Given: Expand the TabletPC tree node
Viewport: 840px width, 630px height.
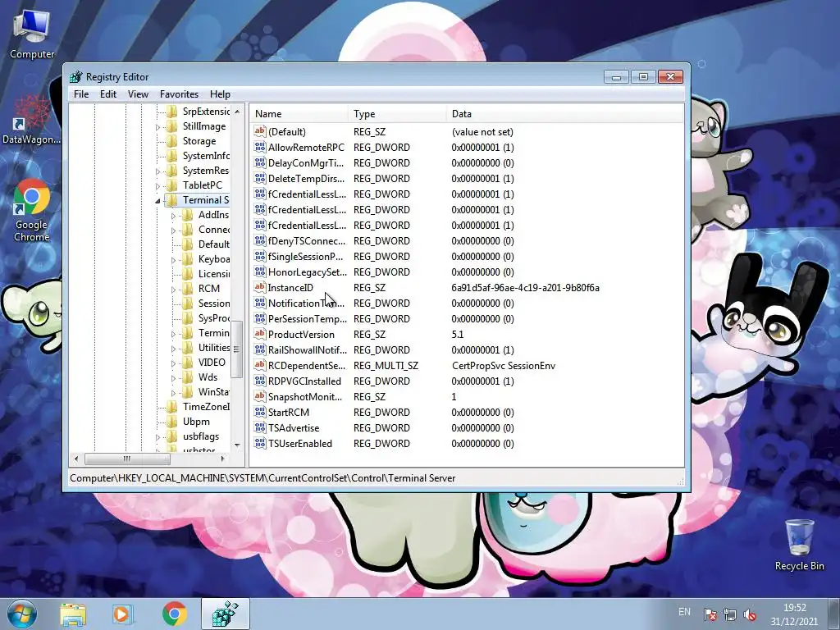Looking at the screenshot, I should [x=157, y=186].
